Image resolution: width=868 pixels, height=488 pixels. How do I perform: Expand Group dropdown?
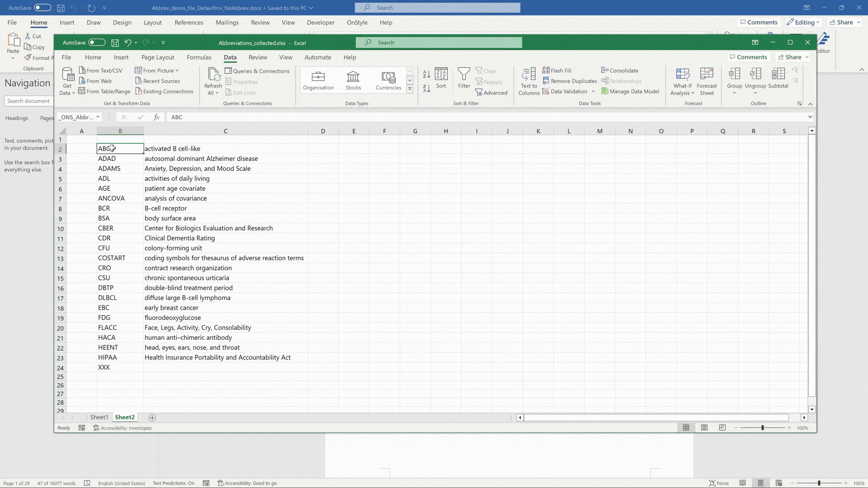(x=734, y=93)
